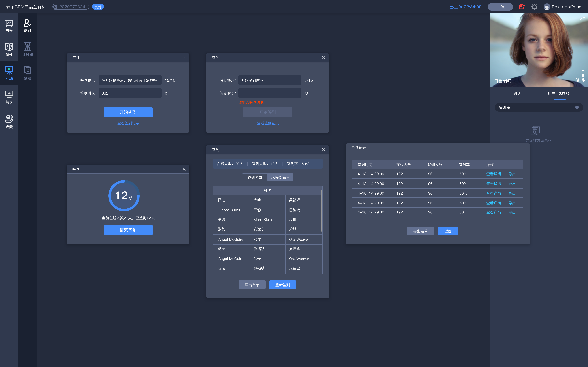Click 重新签到 to restart sign-in
The height and width of the screenshot is (367, 588).
[x=283, y=285]
